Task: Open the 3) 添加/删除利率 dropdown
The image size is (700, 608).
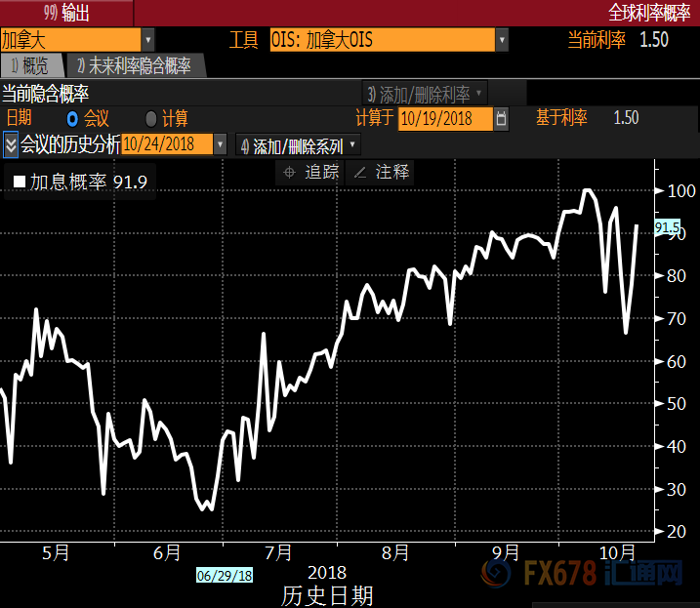Action: click(x=425, y=95)
